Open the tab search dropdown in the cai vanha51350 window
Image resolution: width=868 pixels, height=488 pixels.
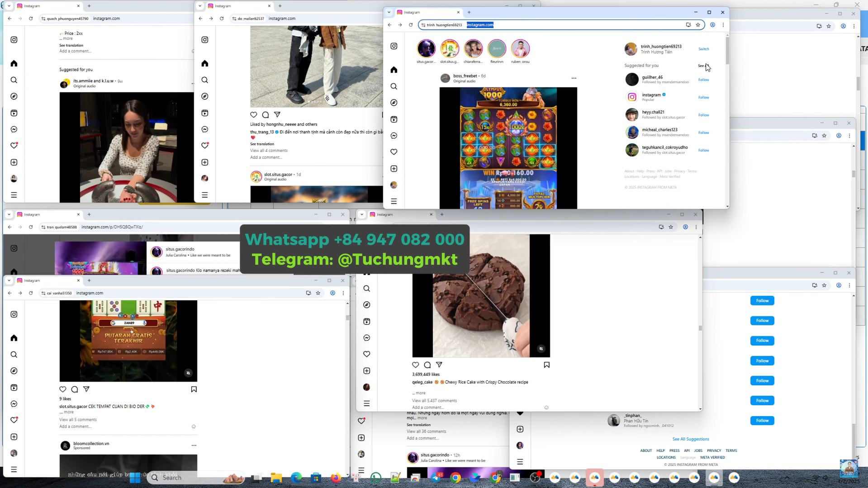(x=9, y=280)
